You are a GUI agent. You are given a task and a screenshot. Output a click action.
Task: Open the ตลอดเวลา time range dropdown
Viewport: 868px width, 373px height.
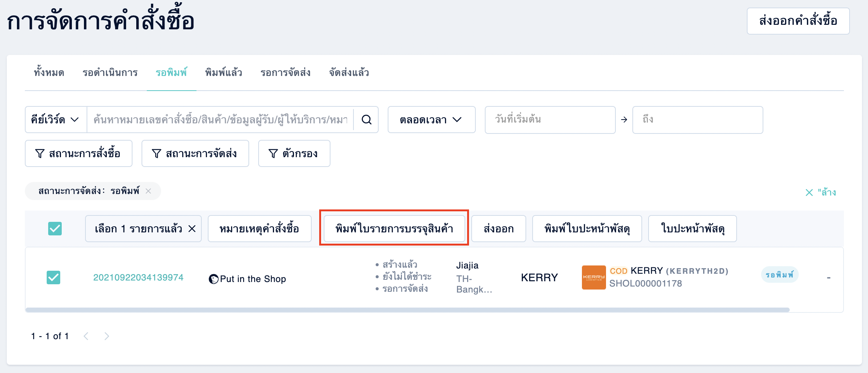pos(431,120)
